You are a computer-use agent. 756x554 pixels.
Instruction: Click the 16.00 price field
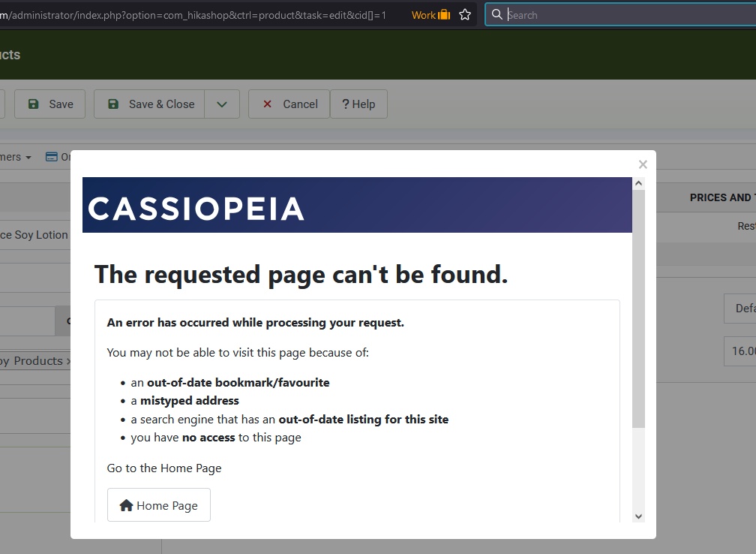(x=740, y=351)
